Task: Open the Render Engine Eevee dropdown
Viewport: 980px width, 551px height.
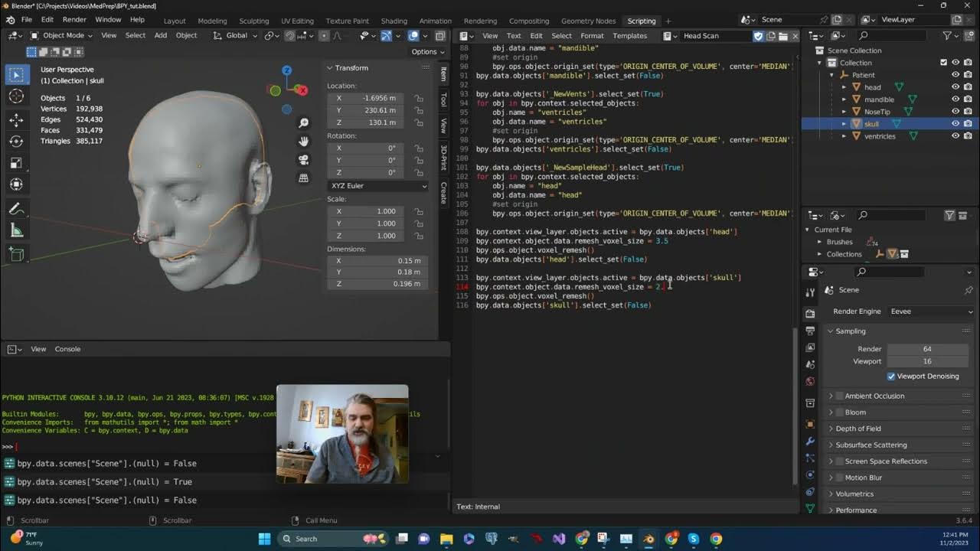Action: (x=931, y=311)
